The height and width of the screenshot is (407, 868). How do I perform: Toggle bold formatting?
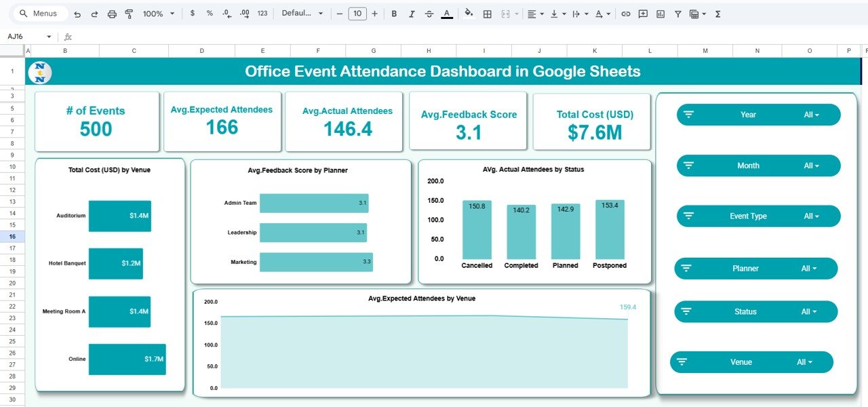point(394,14)
